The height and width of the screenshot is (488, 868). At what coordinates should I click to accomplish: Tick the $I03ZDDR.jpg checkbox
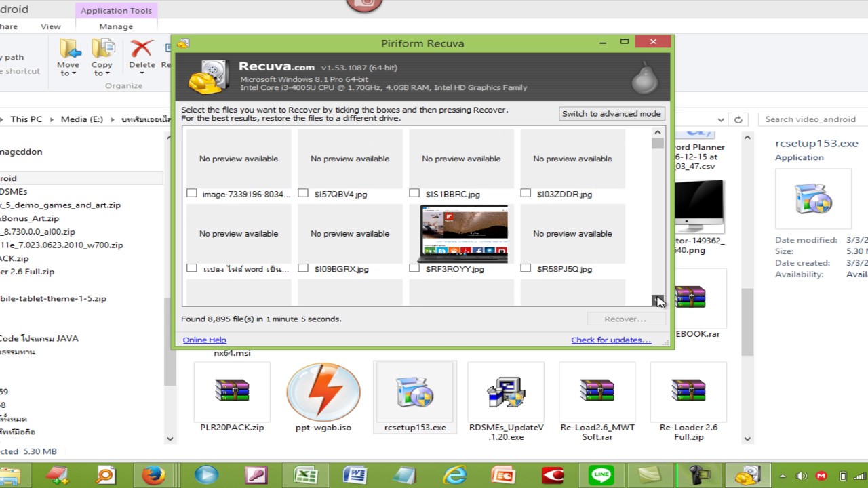tap(526, 193)
